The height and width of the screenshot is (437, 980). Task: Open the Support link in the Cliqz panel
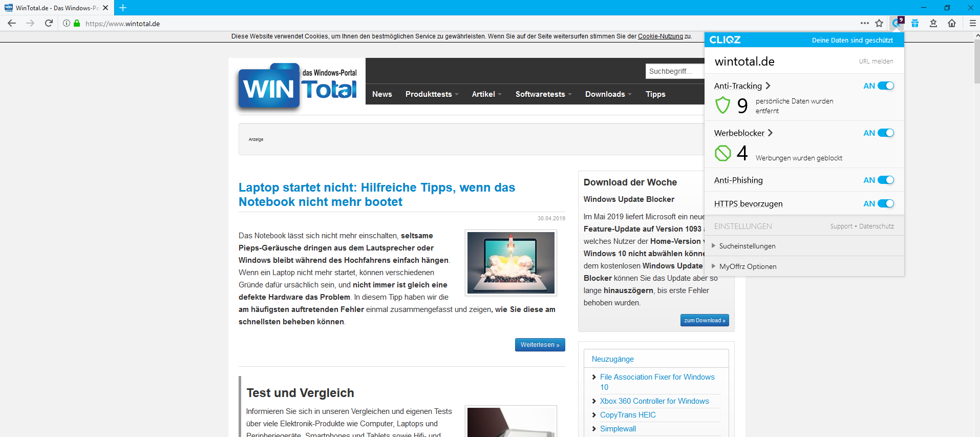click(x=841, y=226)
